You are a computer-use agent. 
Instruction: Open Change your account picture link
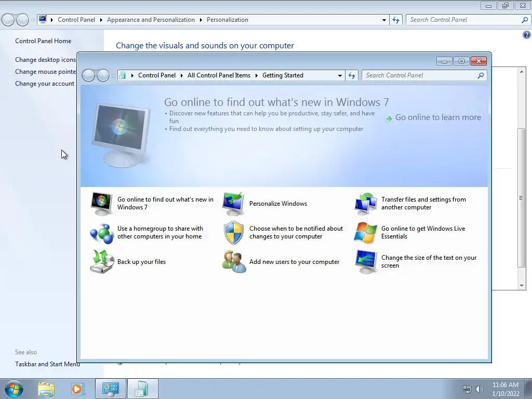click(45, 84)
